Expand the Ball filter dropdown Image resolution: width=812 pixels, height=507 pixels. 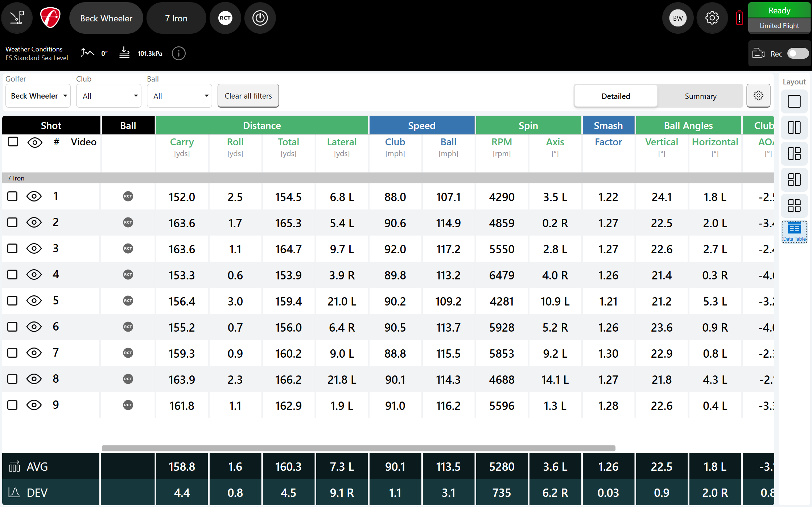click(x=180, y=96)
